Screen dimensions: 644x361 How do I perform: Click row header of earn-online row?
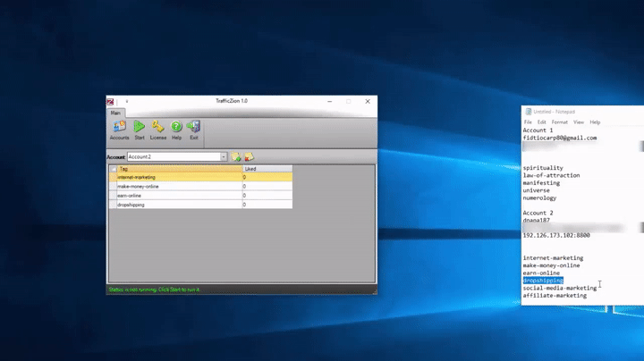113,196
